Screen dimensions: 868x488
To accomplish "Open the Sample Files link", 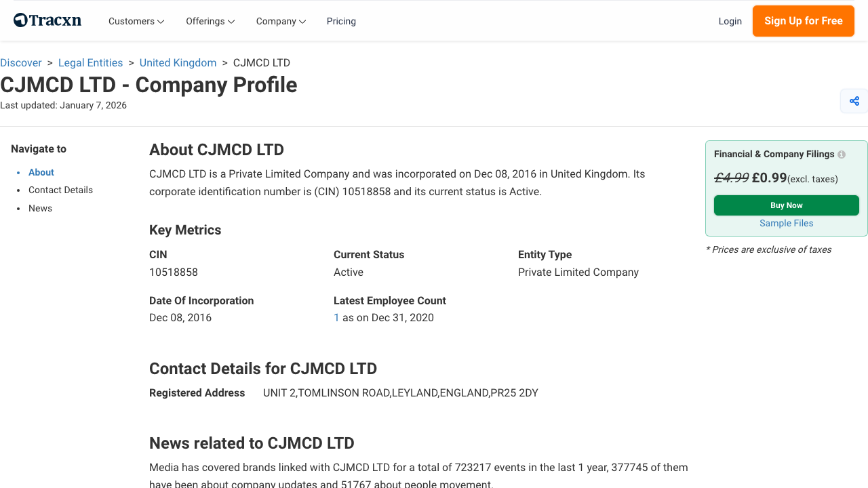I will point(786,223).
